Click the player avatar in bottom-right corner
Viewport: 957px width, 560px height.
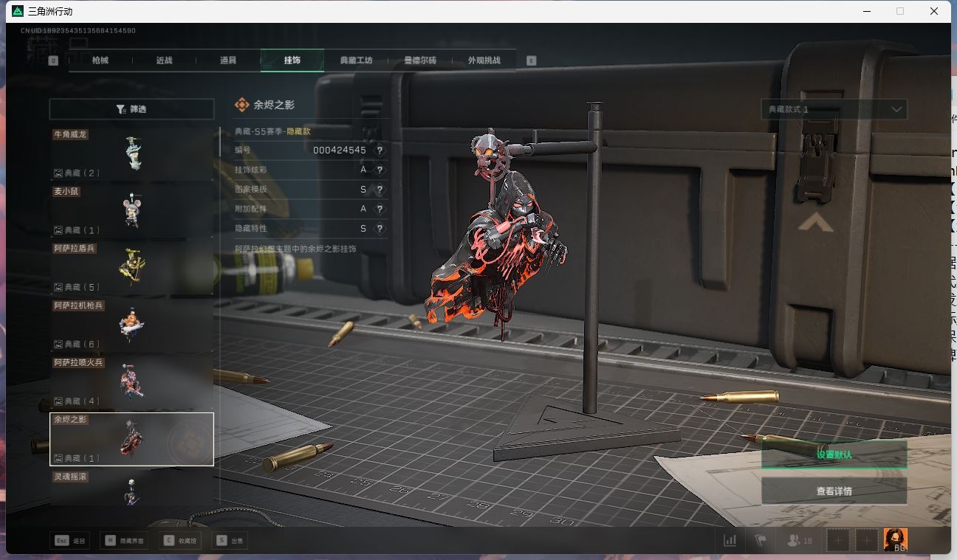tap(895, 540)
